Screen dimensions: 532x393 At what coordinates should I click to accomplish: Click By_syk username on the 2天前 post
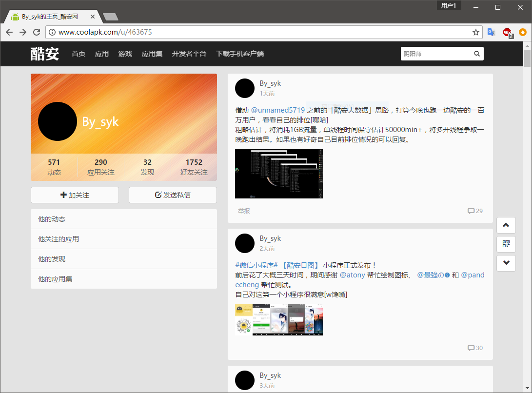click(270, 238)
